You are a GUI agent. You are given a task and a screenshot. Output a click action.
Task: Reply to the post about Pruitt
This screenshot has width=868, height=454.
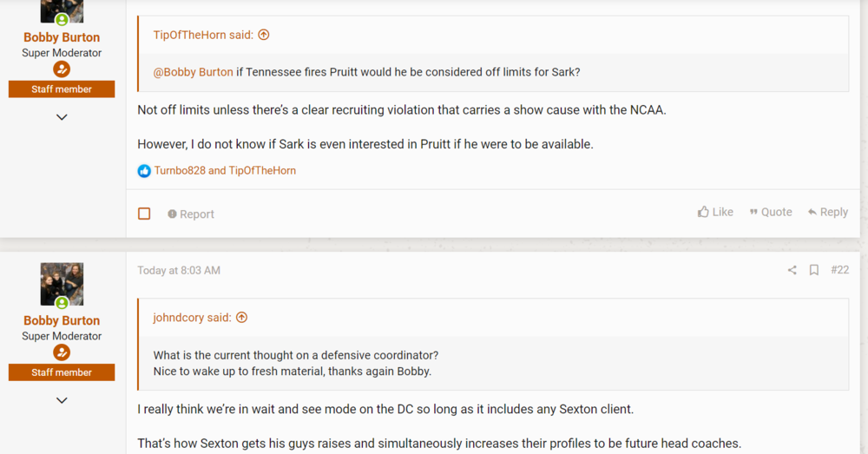point(827,212)
